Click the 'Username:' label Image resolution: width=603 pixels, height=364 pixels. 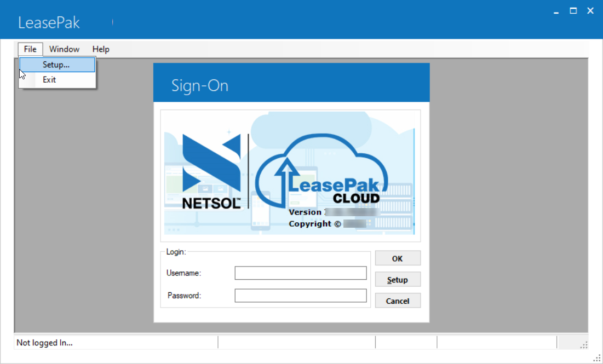pyautogui.click(x=184, y=273)
